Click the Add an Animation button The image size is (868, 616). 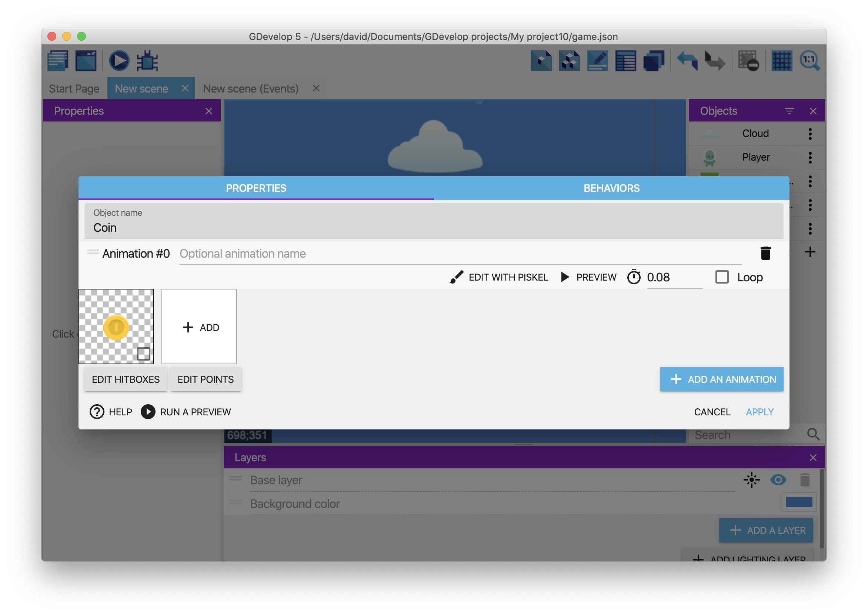(x=721, y=379)
